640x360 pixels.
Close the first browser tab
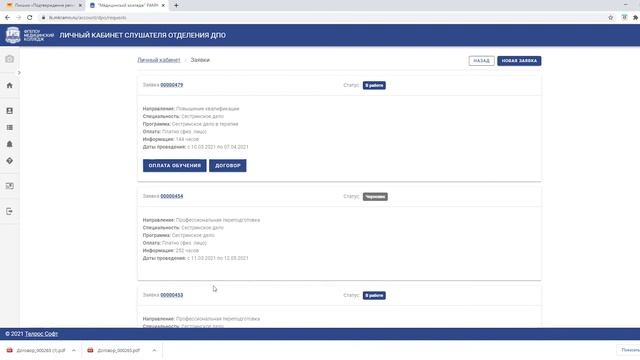click(x=80, y=5)
